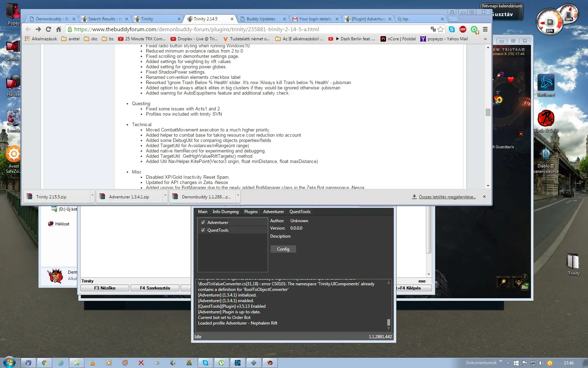Uncheck the Adventurer plugin checkbox
This screenshot has width=588, height=368.
tap(203, 222)
